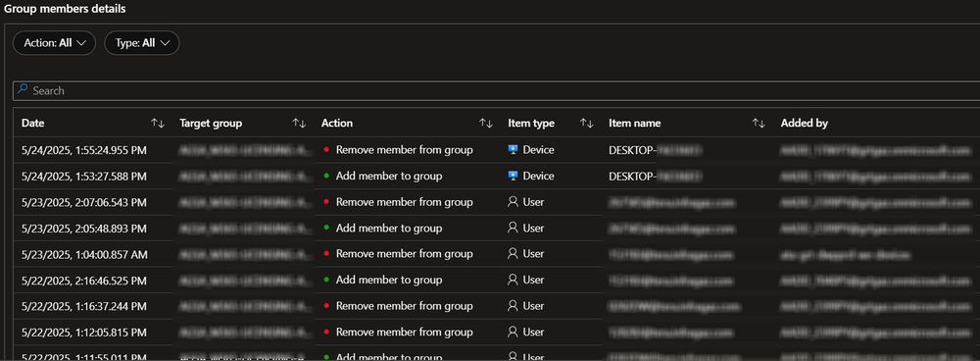Click Remove member action at 1:12:05 PM
Screen dimensions: 980x361
404,333
